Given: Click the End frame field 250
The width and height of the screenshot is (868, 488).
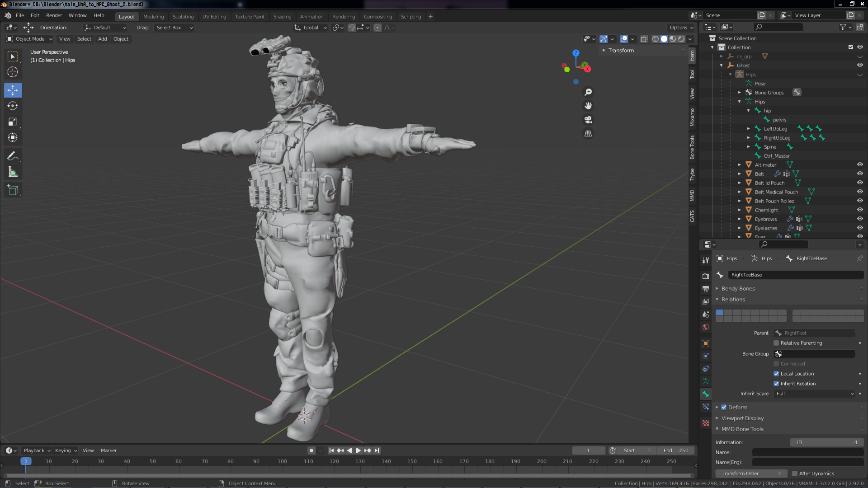Looking at the screenshot, I should pos(676,450).
